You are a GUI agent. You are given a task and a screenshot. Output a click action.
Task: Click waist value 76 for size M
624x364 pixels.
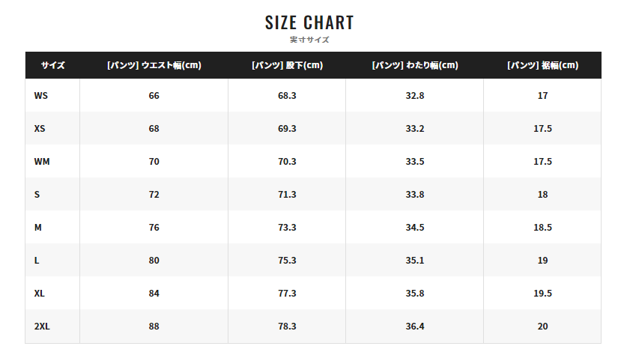point(154,228)
